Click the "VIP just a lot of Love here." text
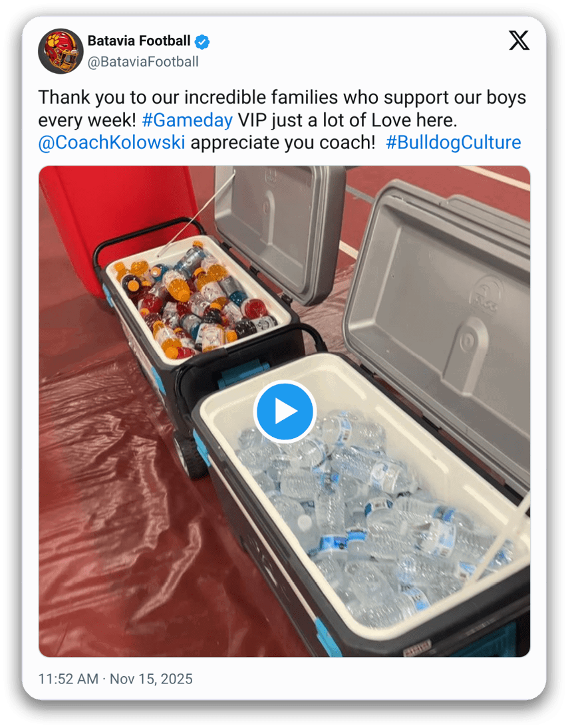The height and width of the screenshot is (728, 568). 347,120
